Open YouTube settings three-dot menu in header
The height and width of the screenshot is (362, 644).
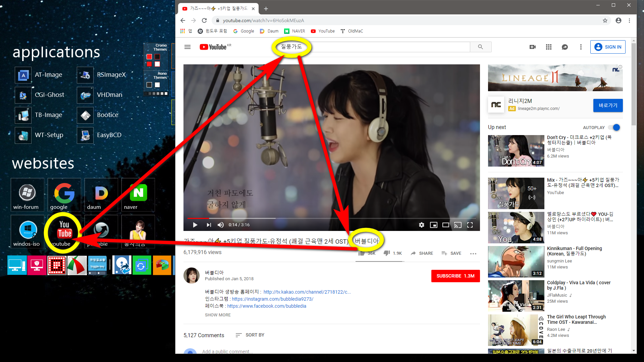coord(581,47)
